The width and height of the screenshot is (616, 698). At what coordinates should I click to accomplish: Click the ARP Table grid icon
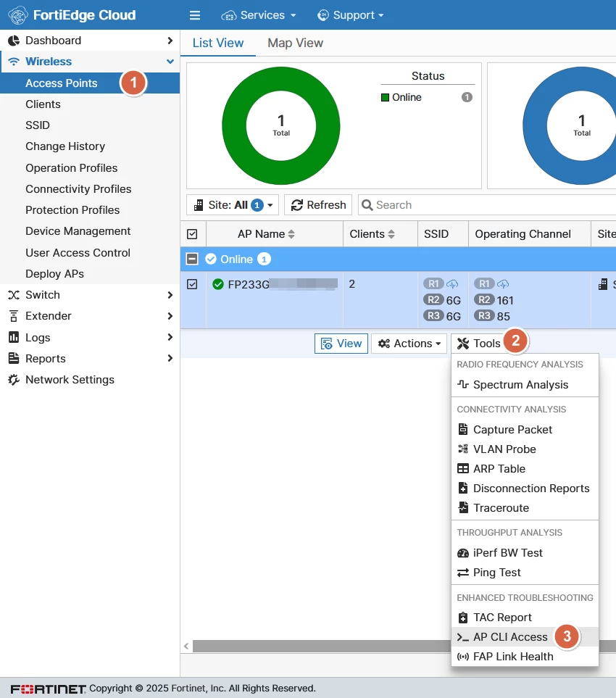coord(463,468)
